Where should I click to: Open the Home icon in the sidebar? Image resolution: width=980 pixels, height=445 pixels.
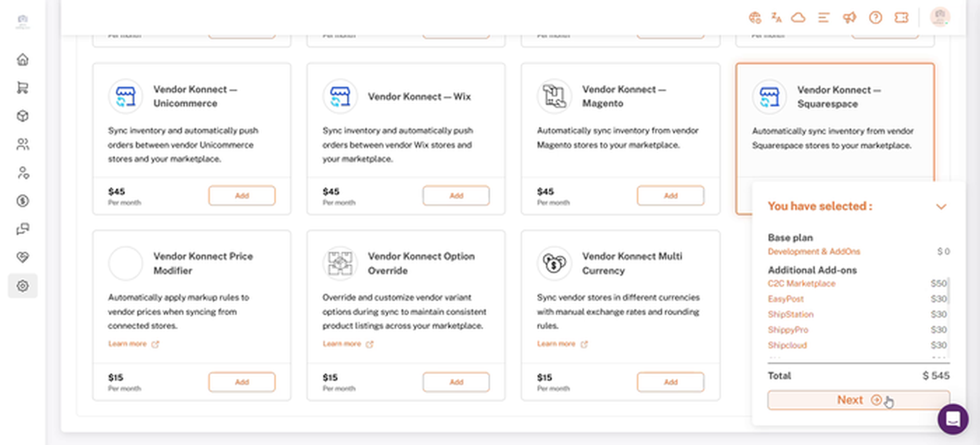coord(23,59)
